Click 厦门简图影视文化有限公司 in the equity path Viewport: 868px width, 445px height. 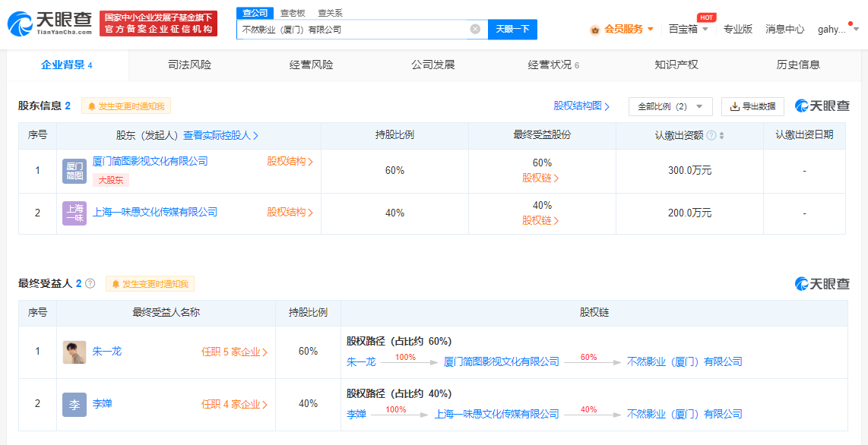502,361
